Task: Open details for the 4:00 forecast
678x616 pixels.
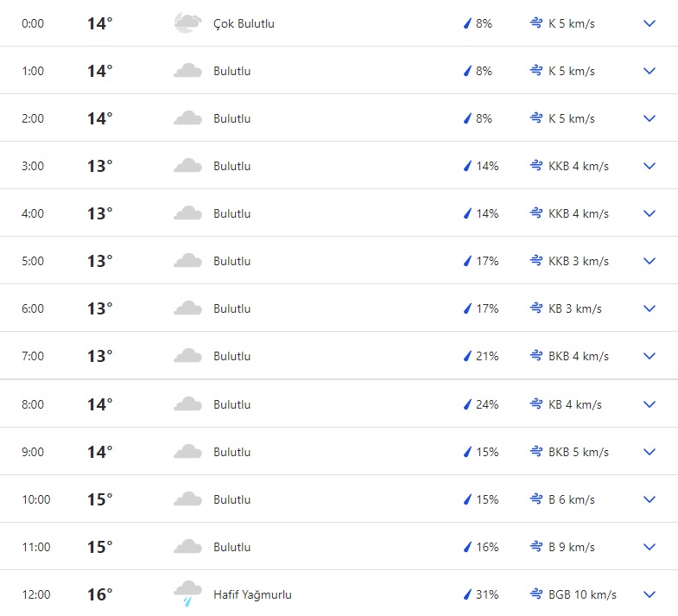Action: [649, 213]
